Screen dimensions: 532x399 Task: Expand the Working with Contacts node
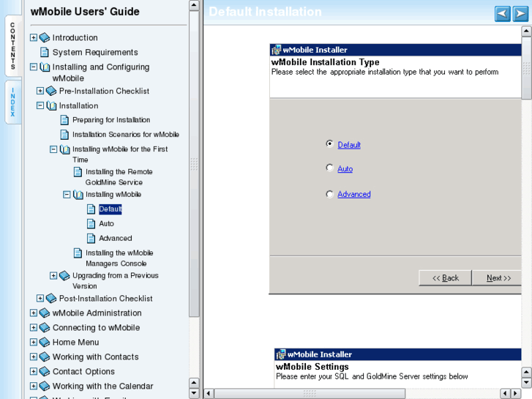(x=33, y=357)
